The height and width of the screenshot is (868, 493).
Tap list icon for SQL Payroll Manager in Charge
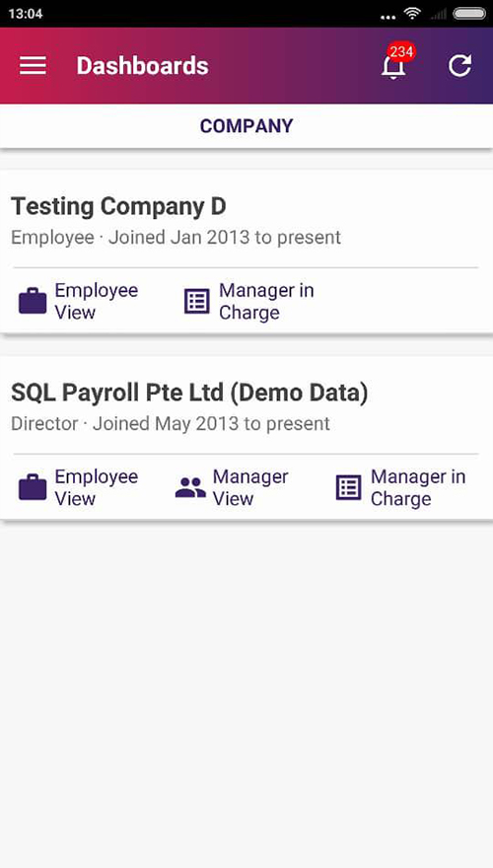349,487
